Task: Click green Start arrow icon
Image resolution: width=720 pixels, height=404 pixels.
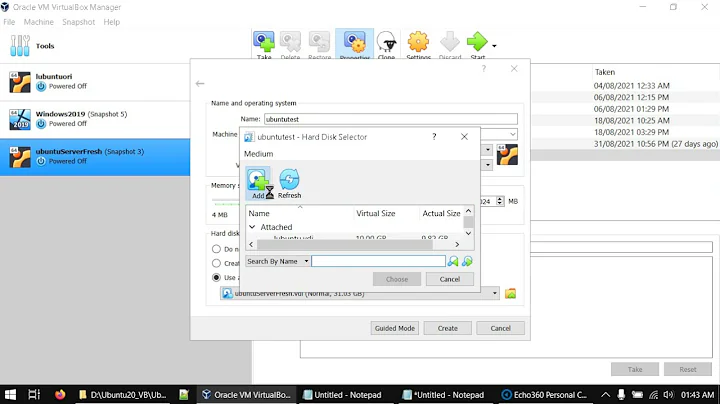Action: (x=478, y=42)
